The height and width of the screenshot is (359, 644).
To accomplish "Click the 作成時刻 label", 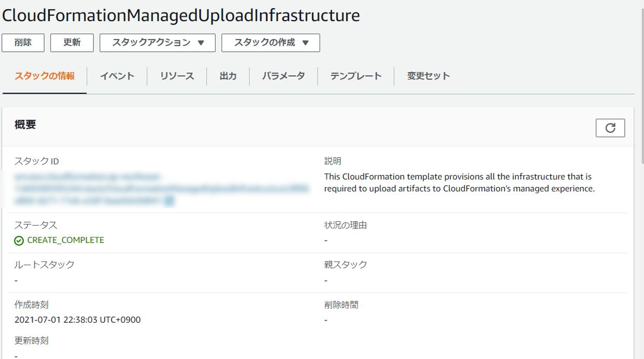I will pyautogui.click(x=31, y=305).
